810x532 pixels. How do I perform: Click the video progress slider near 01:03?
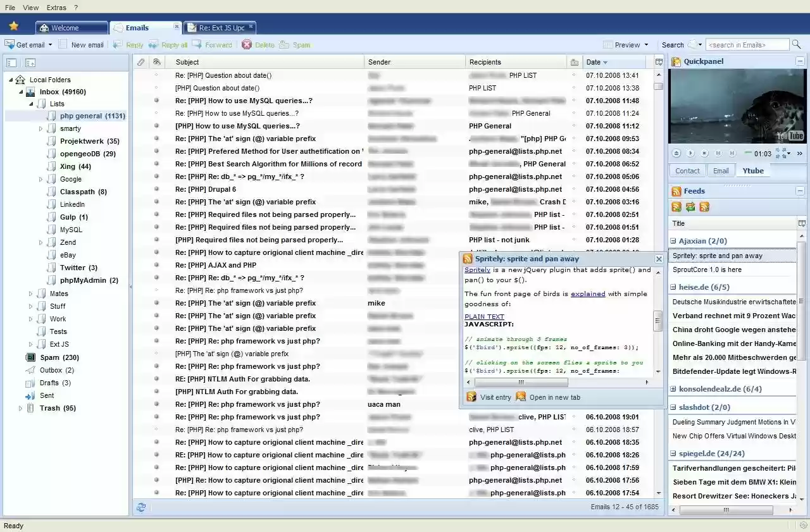[x=748, y=152]
